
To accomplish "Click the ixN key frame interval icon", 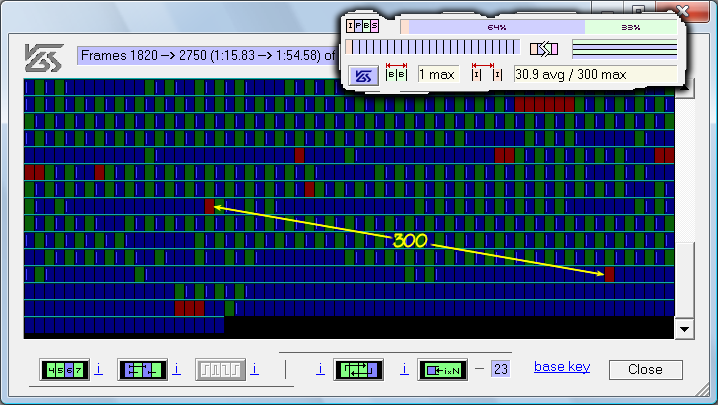I will [x=442, y=370].
